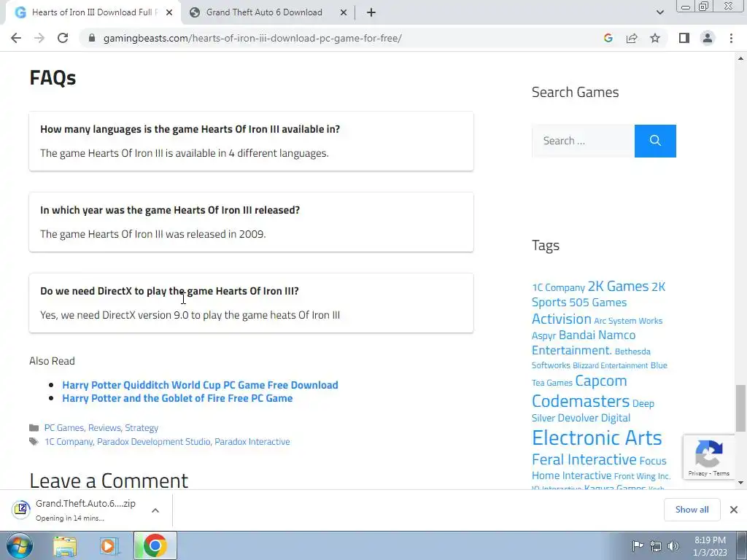Open Harry Potter Quidditch World Cup link
This screenshot has width=747, height=560.
tap(200, 385)
